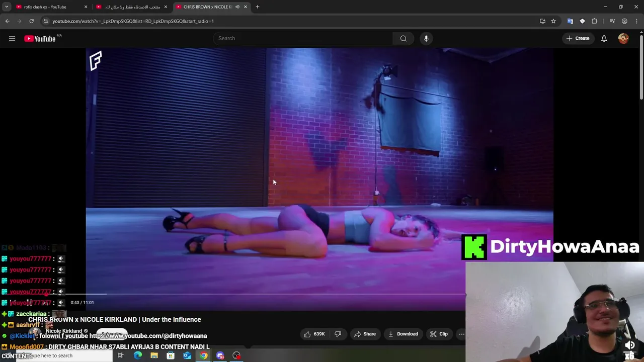Screen dimensions: 644x362
Task: Open Microsoft Store from the taskbar
Action: click(x=171, y=355)
